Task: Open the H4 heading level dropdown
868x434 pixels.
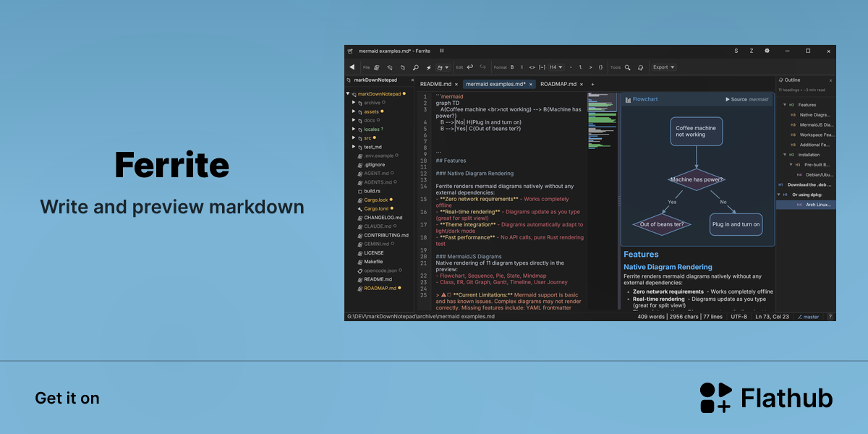Action: point(556,67)
